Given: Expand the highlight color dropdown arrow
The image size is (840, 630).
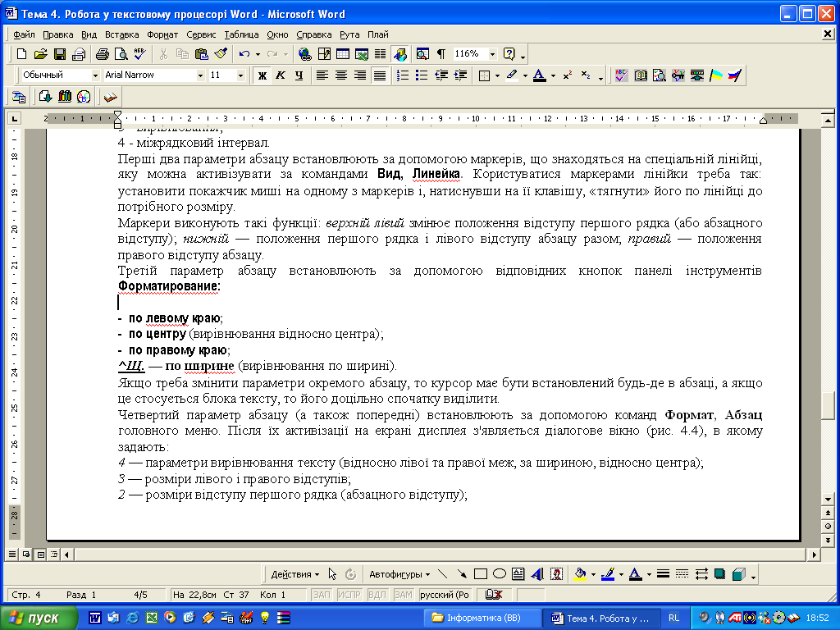Looking at the screenshot, I should point(525,75).
